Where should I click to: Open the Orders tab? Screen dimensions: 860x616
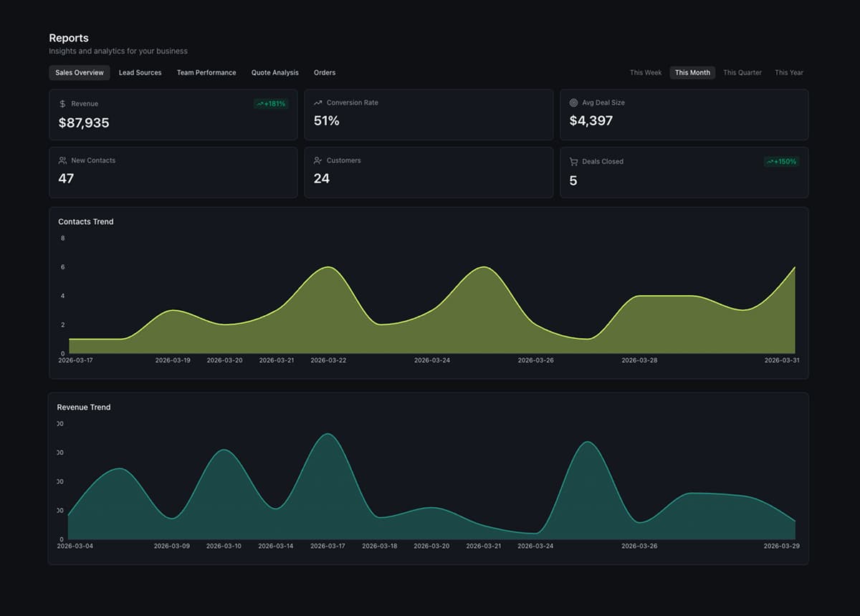[x=325, y=72]
